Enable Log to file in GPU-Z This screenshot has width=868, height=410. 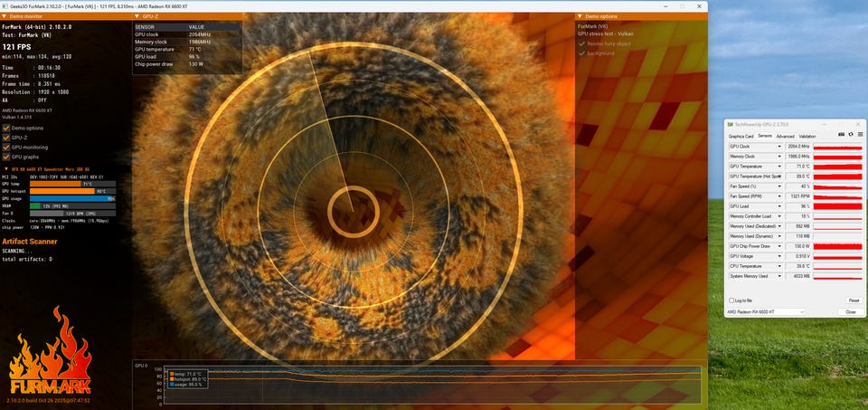click(x=731, y=300)
